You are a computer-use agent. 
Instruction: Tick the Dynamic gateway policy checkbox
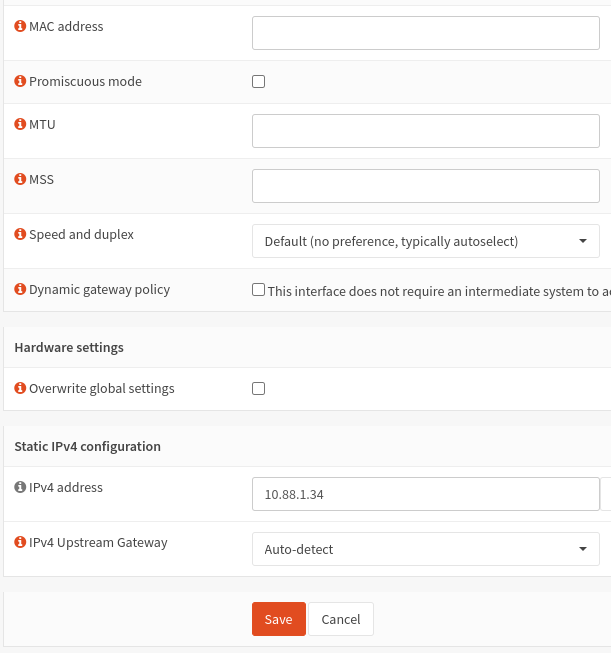[x=258, y=289]
